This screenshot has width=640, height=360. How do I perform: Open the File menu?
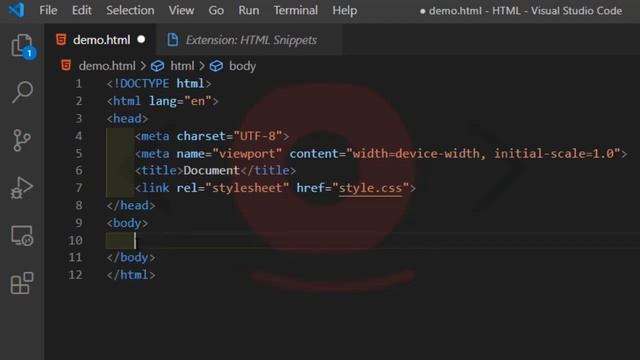pos(48,10)
